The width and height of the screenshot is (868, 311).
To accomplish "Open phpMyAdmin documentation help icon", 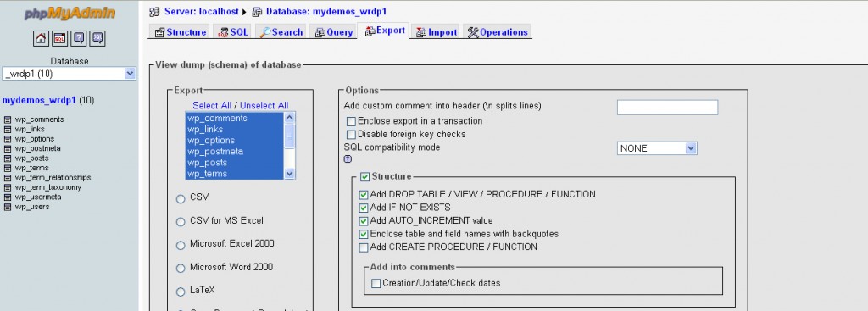I will (79, 38).
